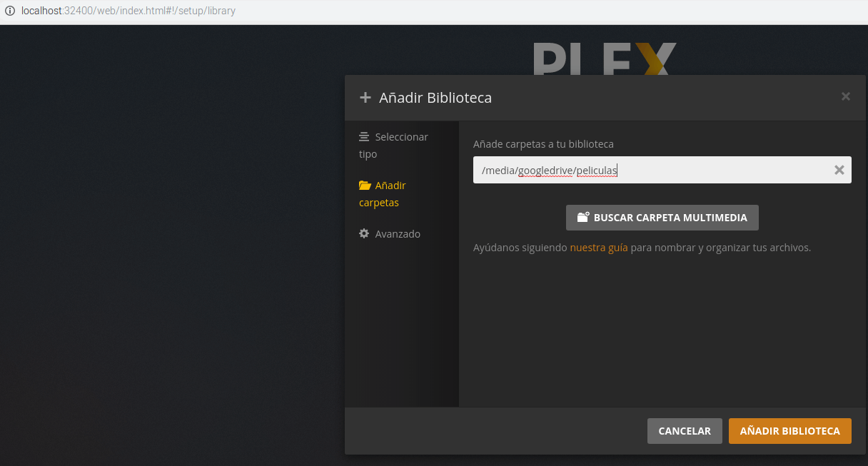Clear the folder path with the X icon
Screen dimensions: 868x466
tap(839, 170)
